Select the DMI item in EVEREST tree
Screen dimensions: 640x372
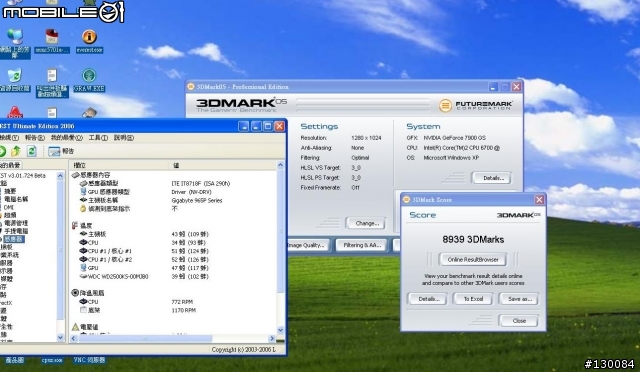click(9, 207)
